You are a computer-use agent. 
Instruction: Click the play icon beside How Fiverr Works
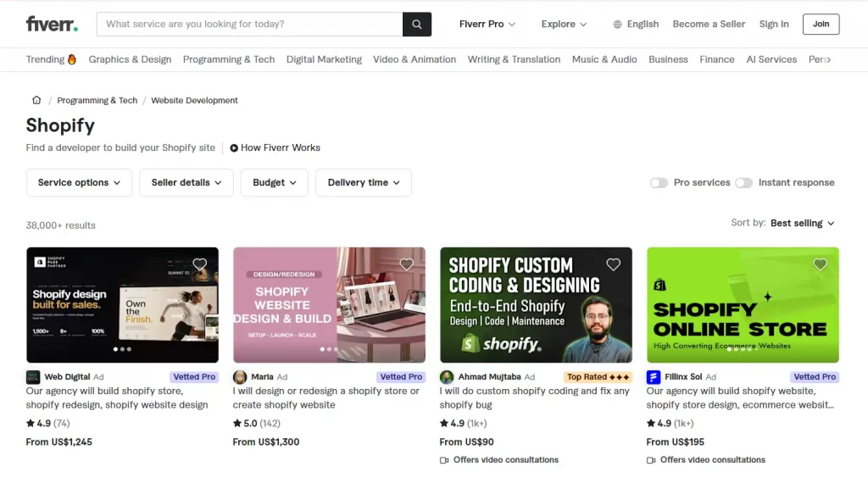pos(234,148)
